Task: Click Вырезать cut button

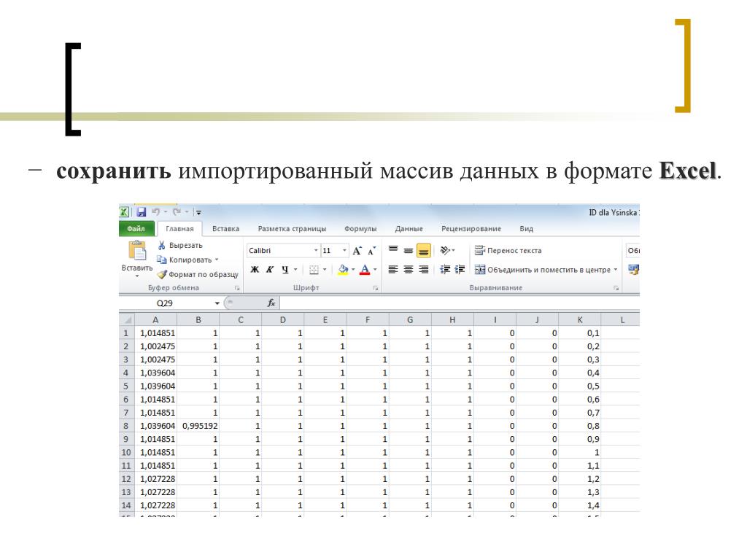Action: coord(180,245)
